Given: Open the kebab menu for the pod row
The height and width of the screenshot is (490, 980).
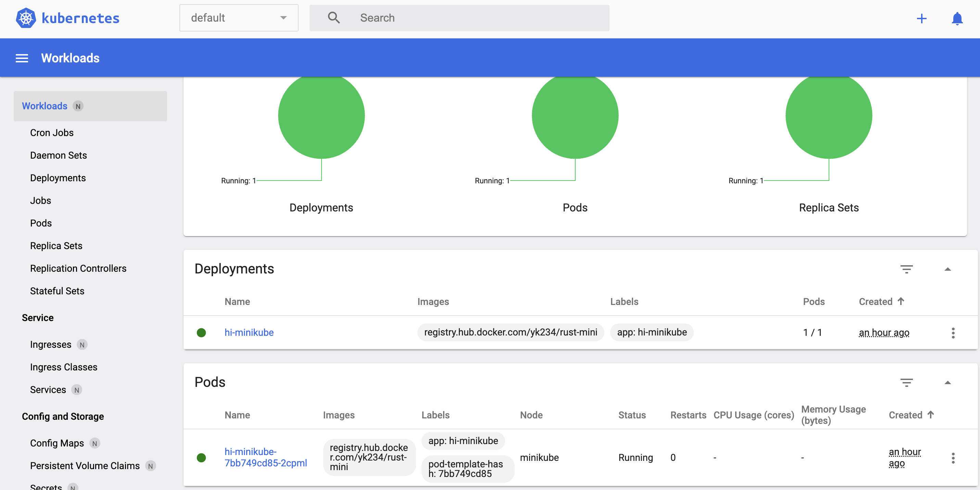Looking at the screenshot, I should coord(953,458).
